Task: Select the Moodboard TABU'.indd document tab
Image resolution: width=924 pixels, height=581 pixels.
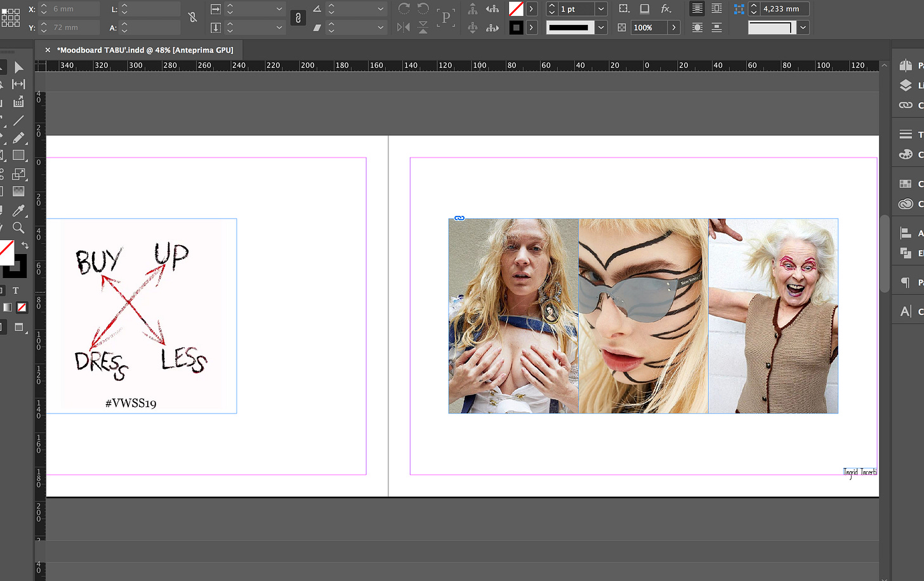Action: coord(145,50)
